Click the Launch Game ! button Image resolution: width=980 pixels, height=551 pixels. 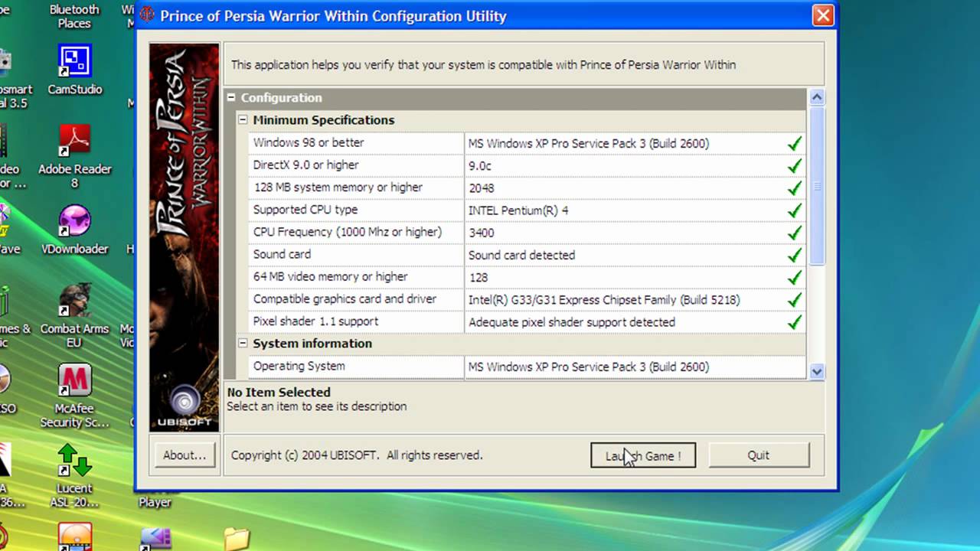[642, 455]
